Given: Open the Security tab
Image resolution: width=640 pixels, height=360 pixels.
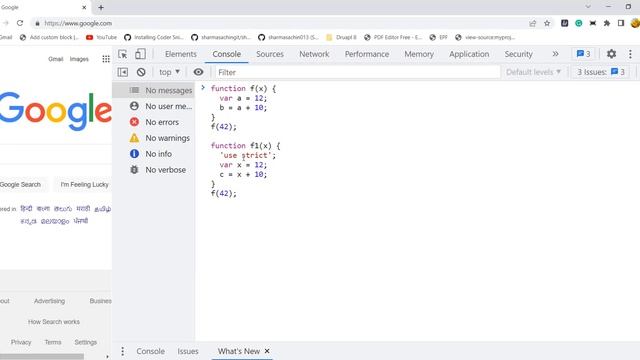Looking at the screenshot, I should [x=518, y=54].
